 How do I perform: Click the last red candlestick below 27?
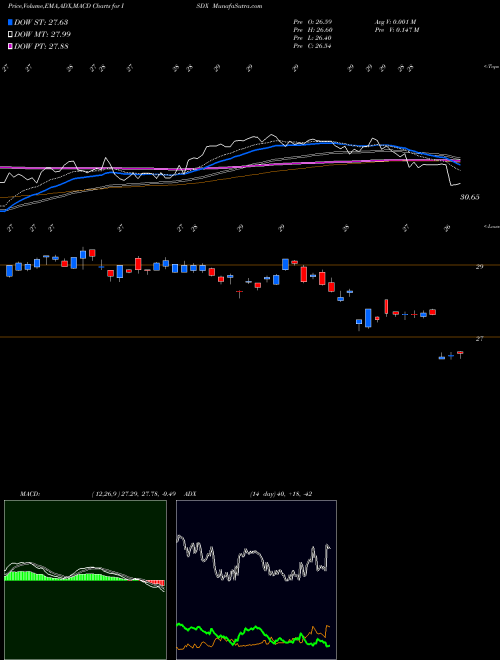(460, 354)
